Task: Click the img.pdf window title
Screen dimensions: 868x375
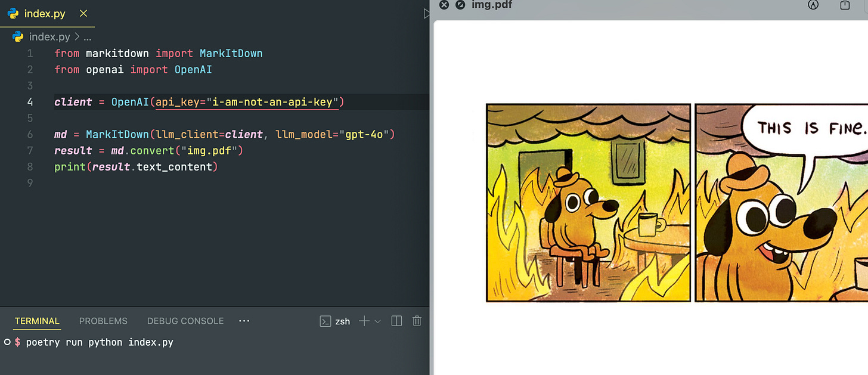Action: (491, 5)
